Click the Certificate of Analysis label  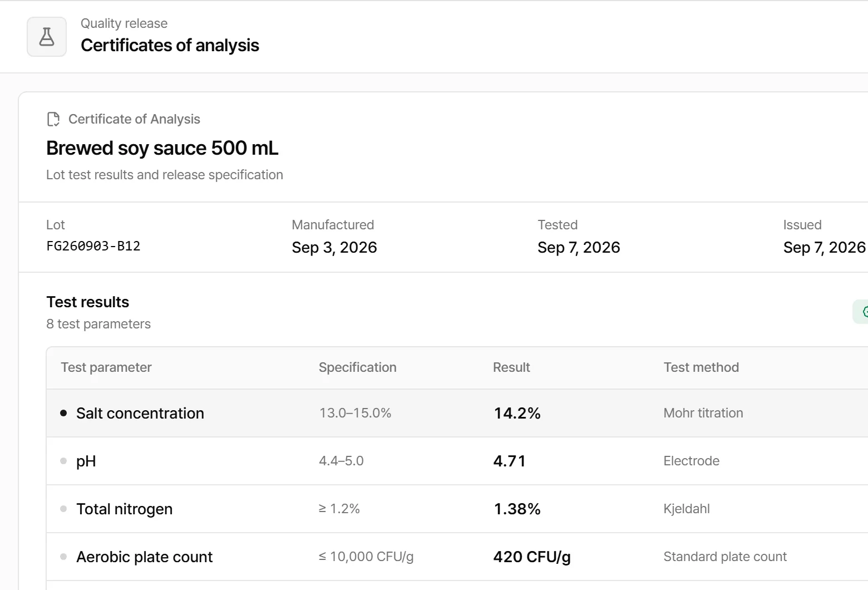pos(134,119)
